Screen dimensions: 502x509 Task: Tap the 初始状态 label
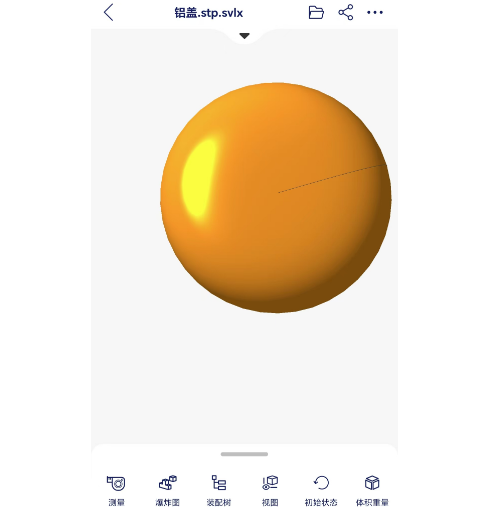pos(321,502)
